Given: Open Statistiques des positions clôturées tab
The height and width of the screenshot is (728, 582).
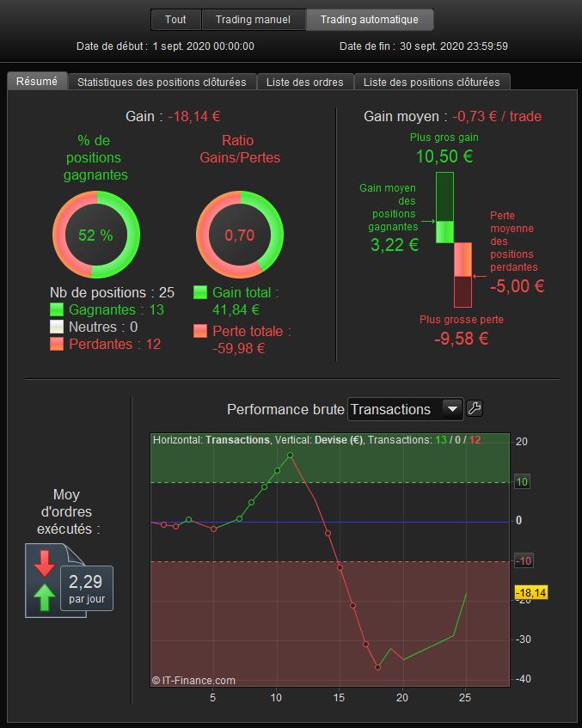Looking at the screenshot, I should pos(162,83).
